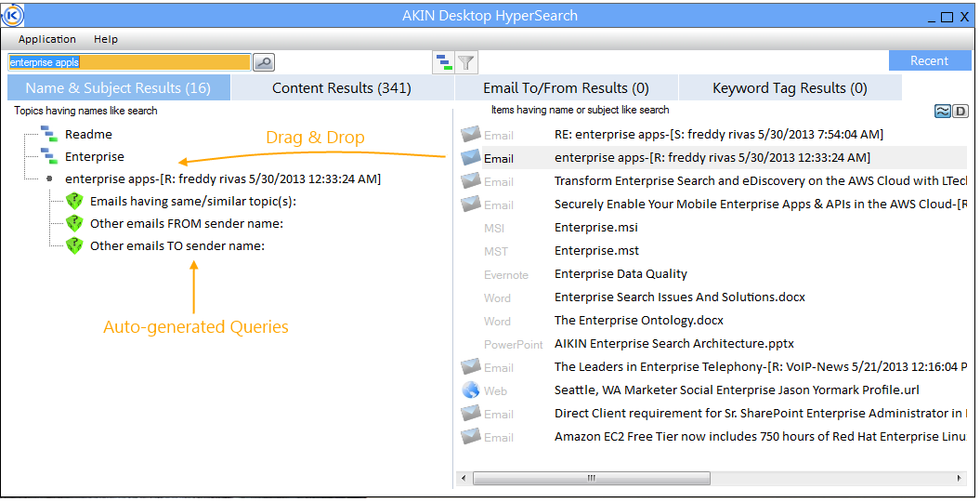Click envelope icon of selected enterprise apps email
Image resolution: width=980 pixels, height=502 pixels.
(x=471, y=157)
